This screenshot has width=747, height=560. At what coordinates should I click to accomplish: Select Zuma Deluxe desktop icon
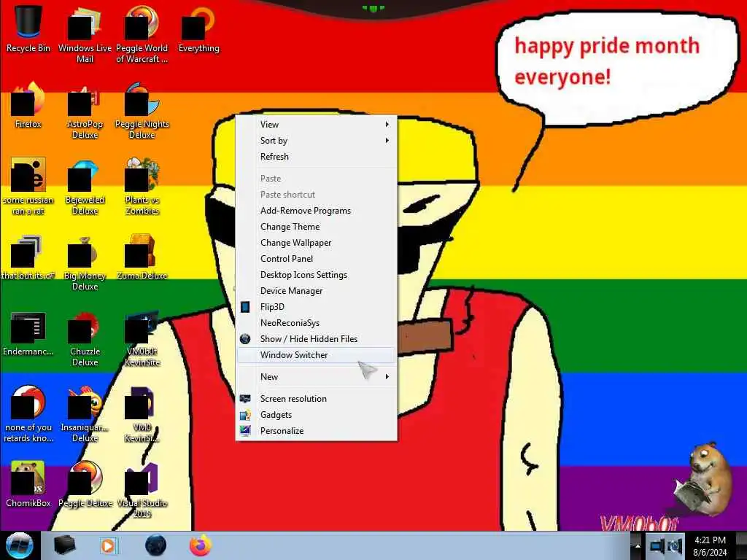point(142,257)
